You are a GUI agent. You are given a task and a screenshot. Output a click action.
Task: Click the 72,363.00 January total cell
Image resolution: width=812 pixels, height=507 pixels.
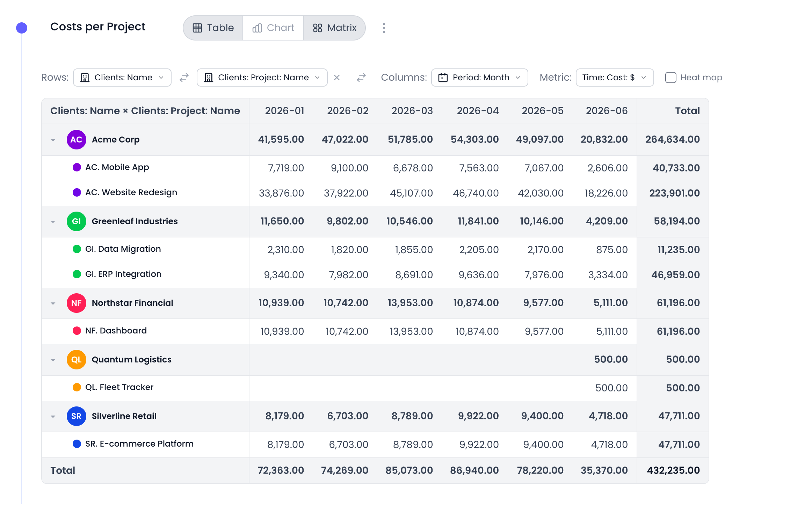pyautogui.click(x=281, y=471)
